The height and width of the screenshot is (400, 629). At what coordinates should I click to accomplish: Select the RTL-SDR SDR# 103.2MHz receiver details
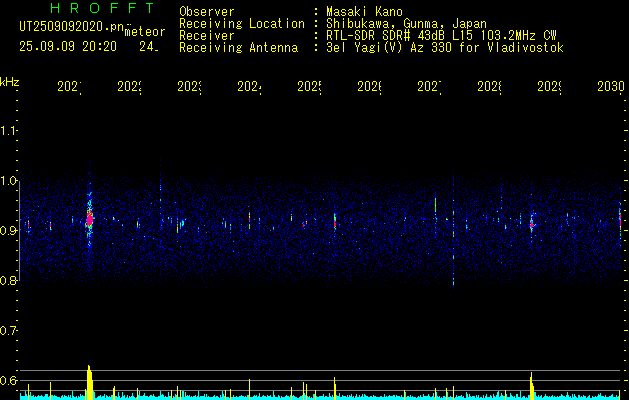coord(441,36)
